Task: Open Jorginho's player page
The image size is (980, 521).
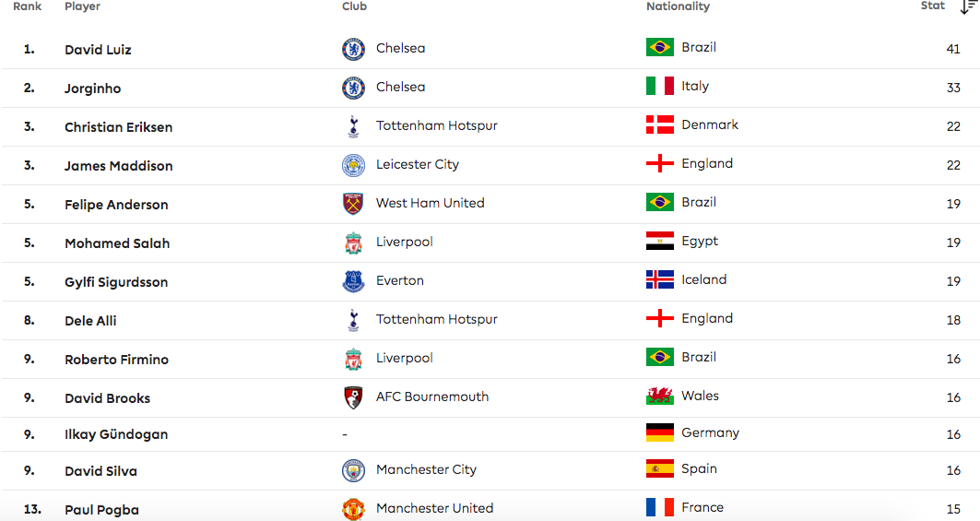Action: pos(92,89)
